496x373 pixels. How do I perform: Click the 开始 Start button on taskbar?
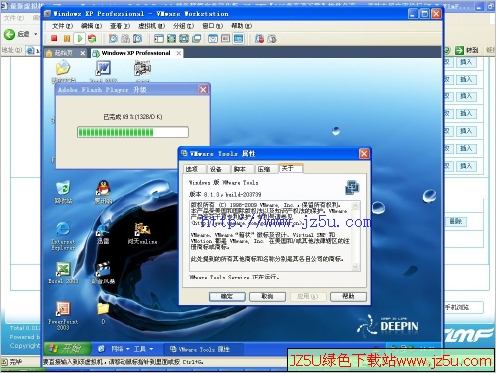[67, 349]
